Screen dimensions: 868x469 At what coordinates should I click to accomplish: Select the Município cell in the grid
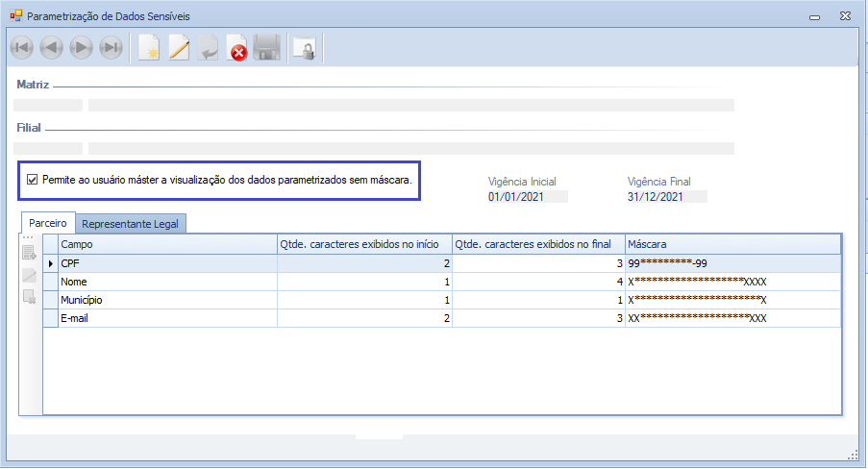tap(166, 300)
